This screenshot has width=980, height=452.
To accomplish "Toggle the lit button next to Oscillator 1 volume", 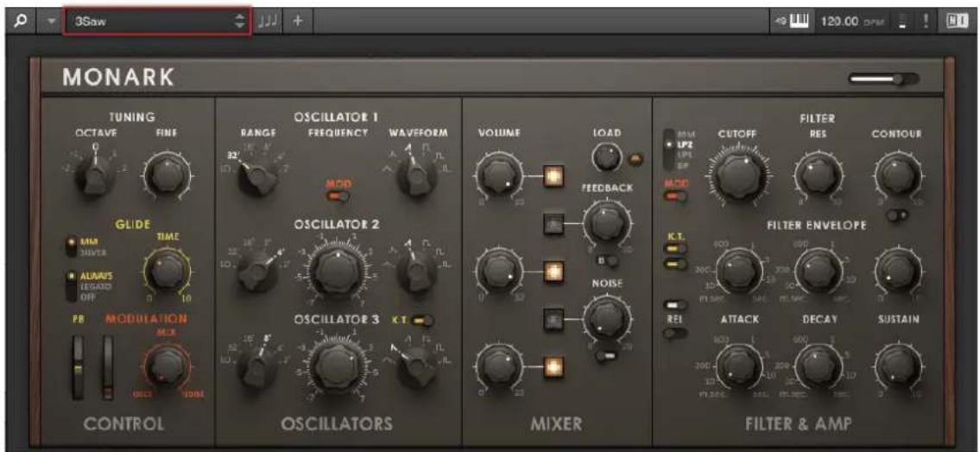I will point(553,177).
